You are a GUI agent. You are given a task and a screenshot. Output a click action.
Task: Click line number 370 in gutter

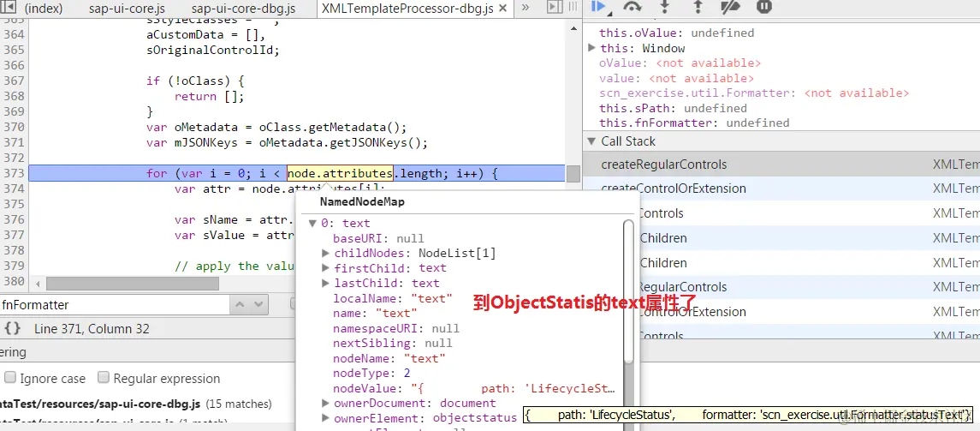click(14, 127)
